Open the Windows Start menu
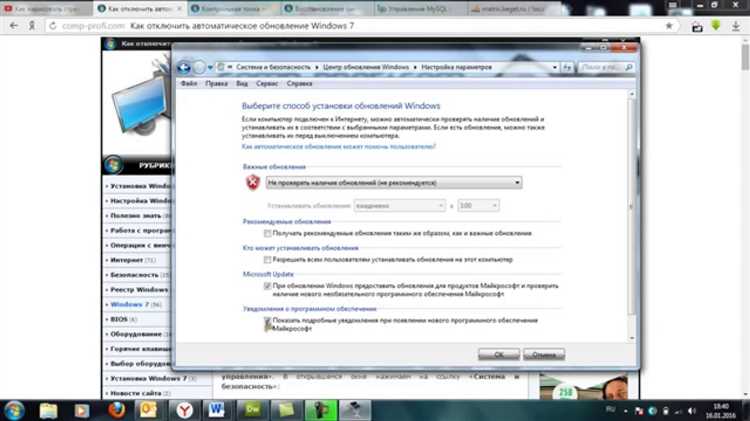The width and height of the screenshot is (750, 421). click(x=14, y=410)
